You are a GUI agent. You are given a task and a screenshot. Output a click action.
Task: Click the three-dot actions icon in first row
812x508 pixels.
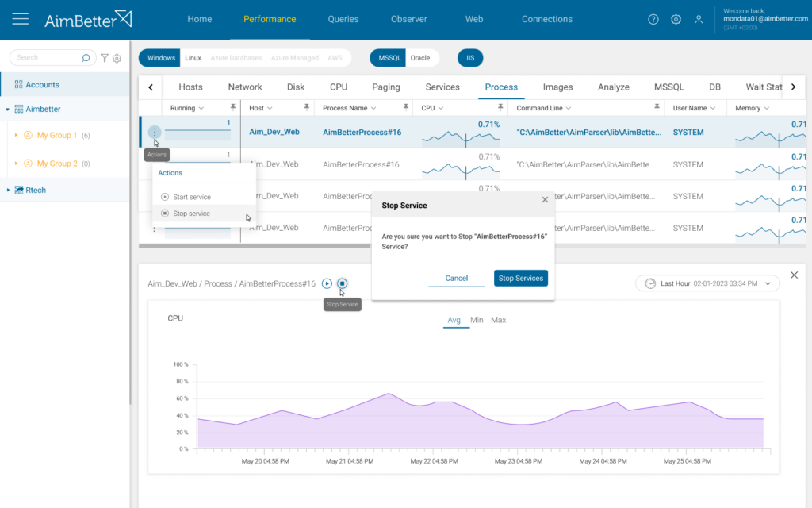click(x=155, y=133)
